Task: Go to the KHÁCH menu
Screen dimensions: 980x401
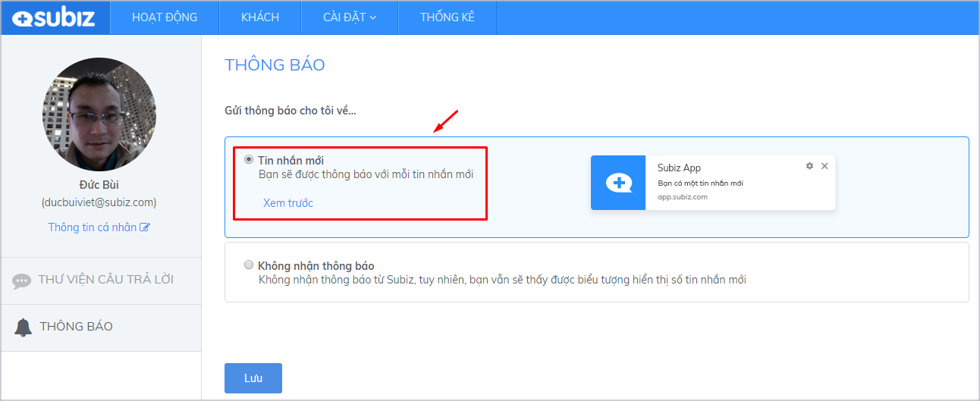Action: point(260,17)
